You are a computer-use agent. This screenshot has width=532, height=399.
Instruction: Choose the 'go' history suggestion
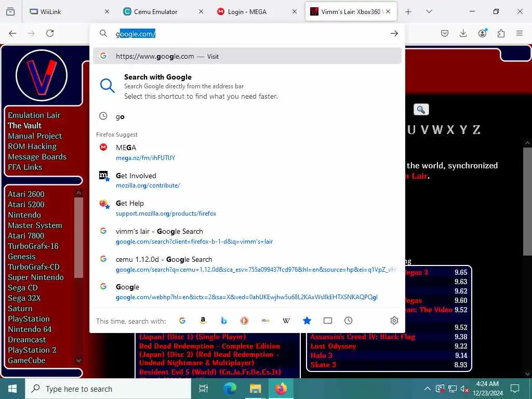pyautogui.click(x=247, y=116)
